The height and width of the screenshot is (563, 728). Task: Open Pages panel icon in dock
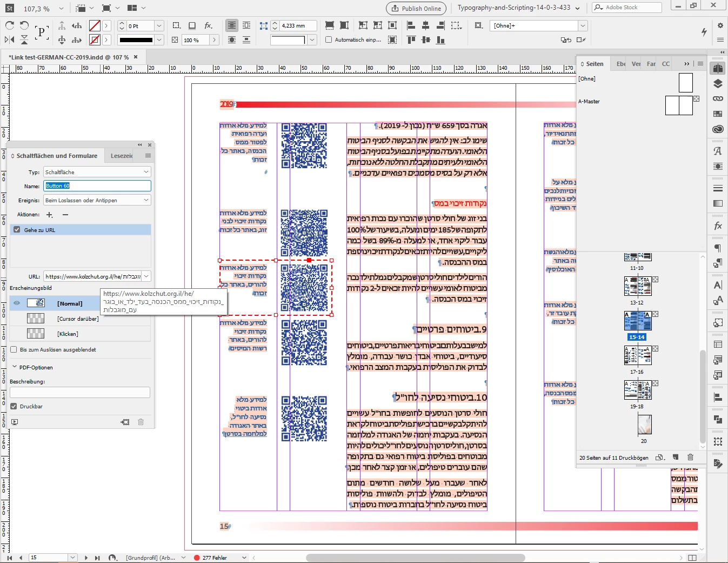coord(718,69)
